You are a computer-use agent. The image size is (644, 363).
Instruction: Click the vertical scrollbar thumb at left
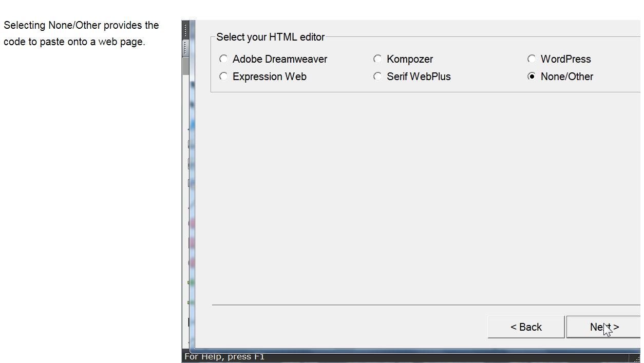coord(186,66)
